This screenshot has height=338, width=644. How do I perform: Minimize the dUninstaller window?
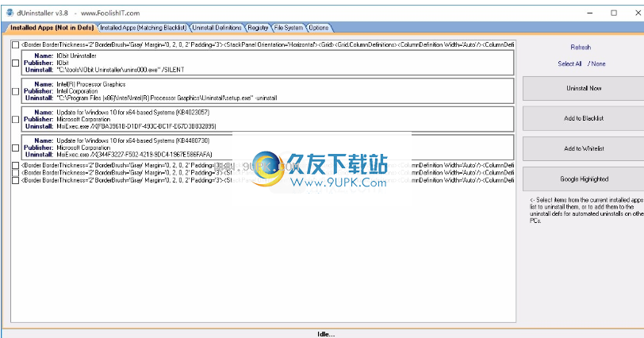point(590,13)
